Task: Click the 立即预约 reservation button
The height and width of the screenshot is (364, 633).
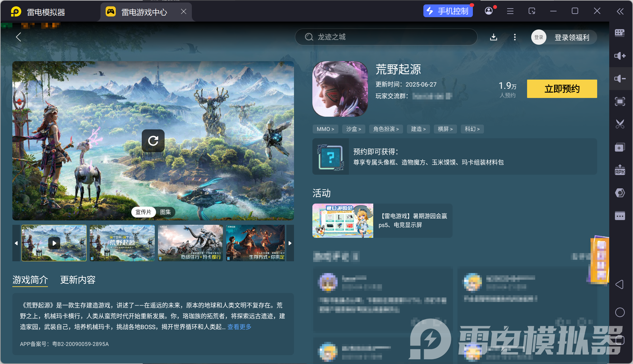Action: (562, 89)
